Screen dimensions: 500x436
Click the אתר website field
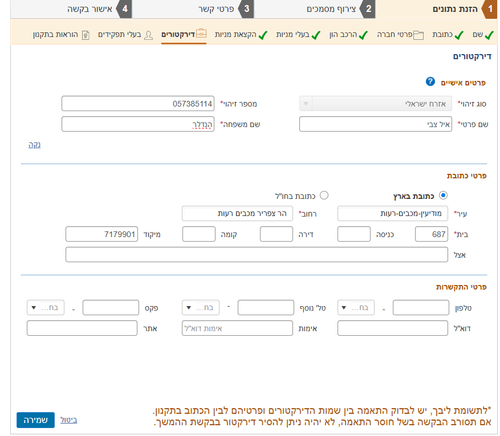pos(82,328)
